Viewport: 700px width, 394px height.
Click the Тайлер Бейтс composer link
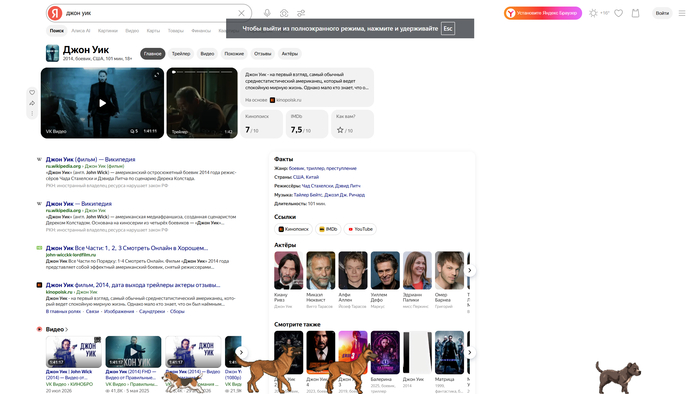[x=308, y=195]
